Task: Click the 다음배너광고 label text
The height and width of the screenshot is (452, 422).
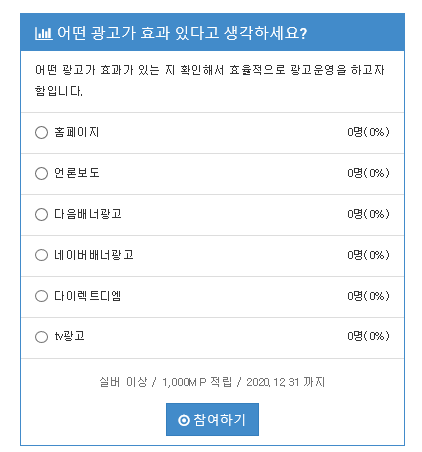Action: tap(88, 214)
